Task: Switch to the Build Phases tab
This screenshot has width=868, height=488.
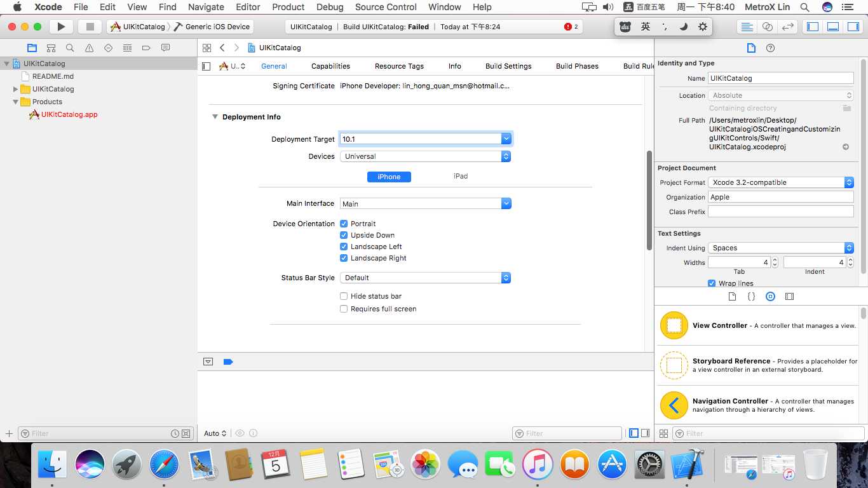Action: (x=577, y=66)
